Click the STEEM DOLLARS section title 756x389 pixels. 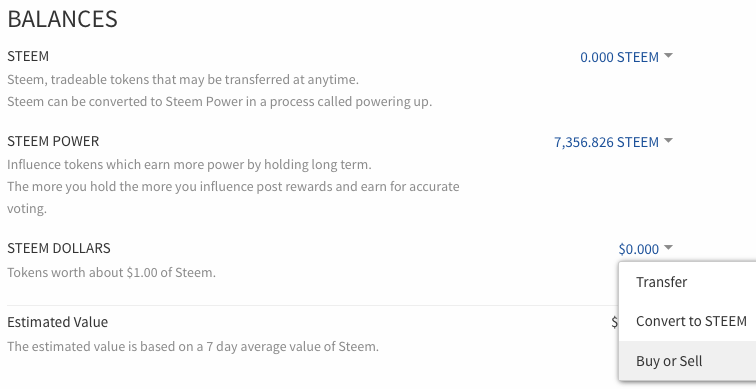(59, 248)
